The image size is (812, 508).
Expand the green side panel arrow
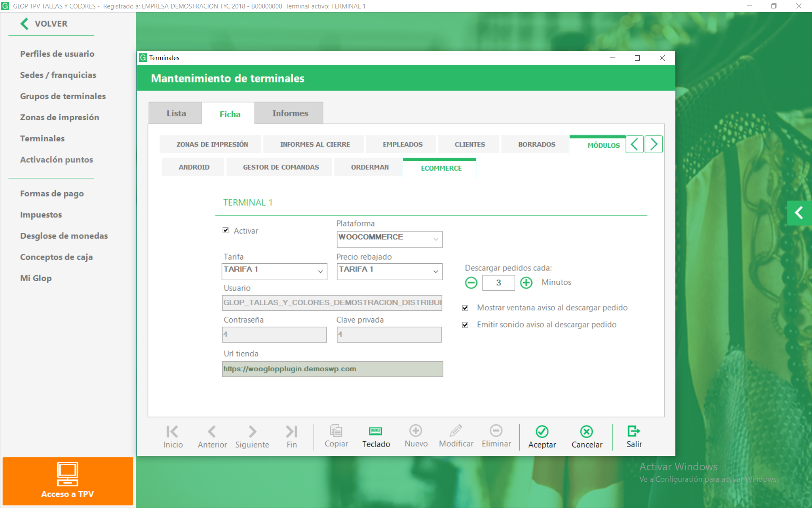pos(798,213)
